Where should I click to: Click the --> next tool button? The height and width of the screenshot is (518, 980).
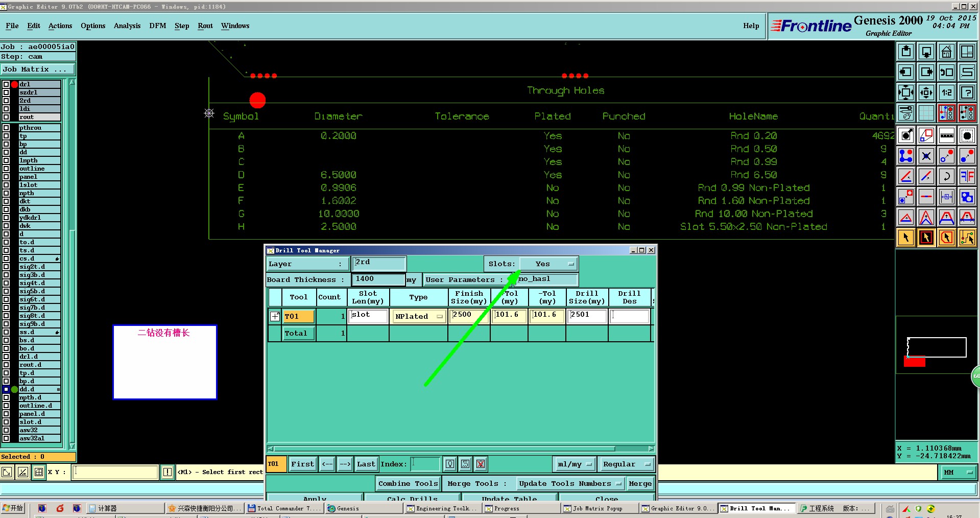[x=345, y=464]
